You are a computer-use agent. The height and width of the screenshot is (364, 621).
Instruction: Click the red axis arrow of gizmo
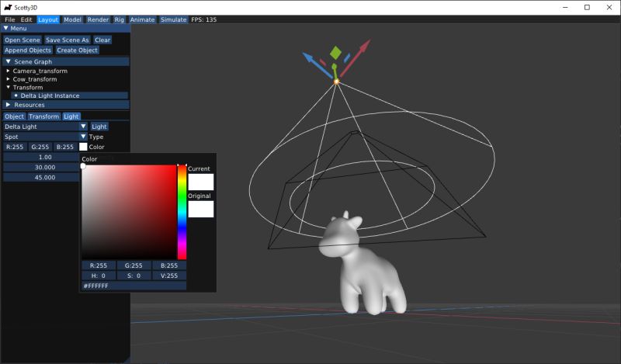[356, 58]
